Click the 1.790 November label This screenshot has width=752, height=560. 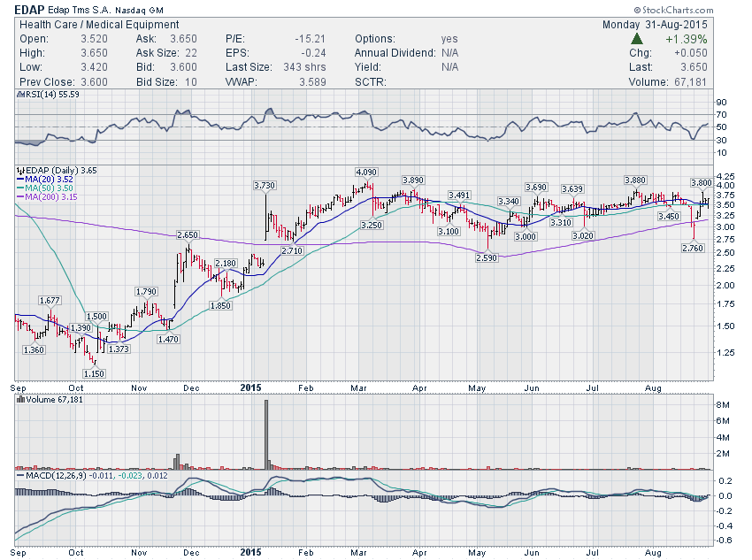(146, 292)
